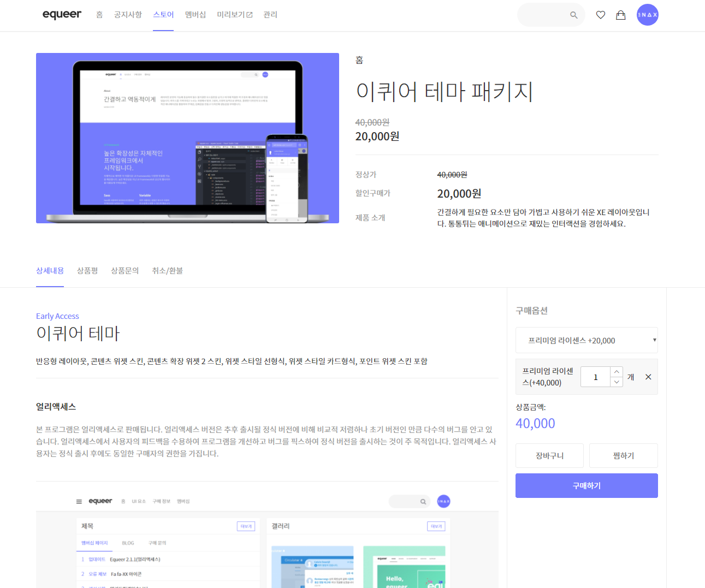Switch to 상품평 tab
The height and width of the screenshot is (588, 705).
pos(87,271)
